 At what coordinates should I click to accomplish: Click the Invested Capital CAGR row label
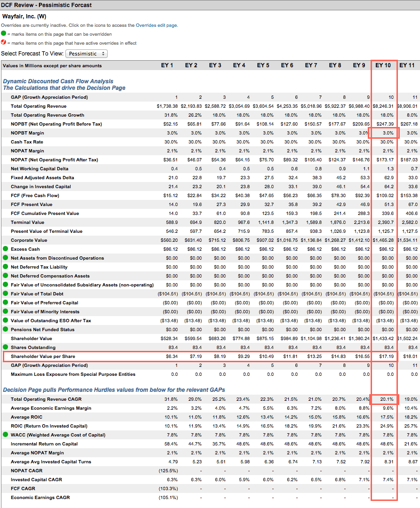[x=36, y=479]
